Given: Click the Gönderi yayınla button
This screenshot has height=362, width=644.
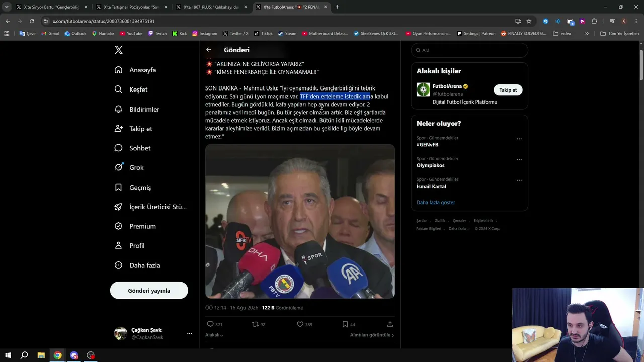Looking at the screenshot, I should pos(149,291).
